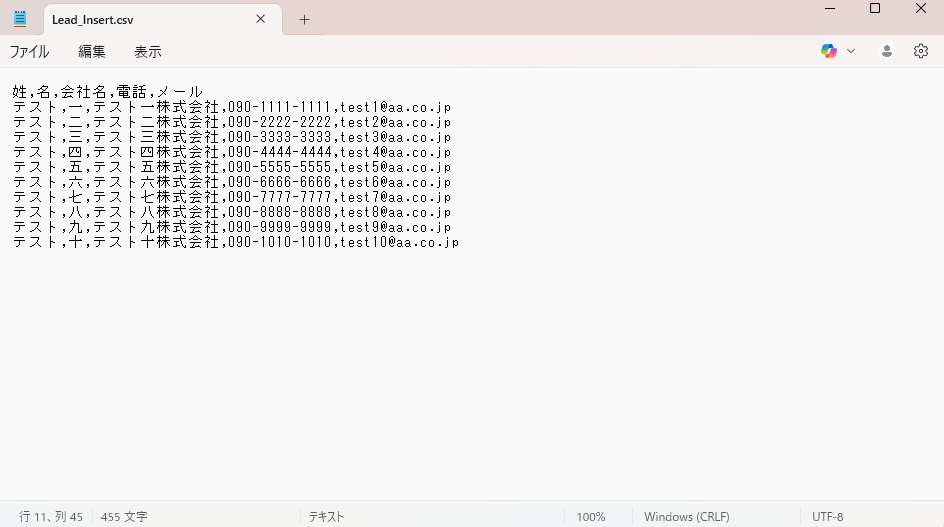Click at end of test10@aa.co.jp line
The height and width of the screenshot is (527, 944).
[460, 242]
